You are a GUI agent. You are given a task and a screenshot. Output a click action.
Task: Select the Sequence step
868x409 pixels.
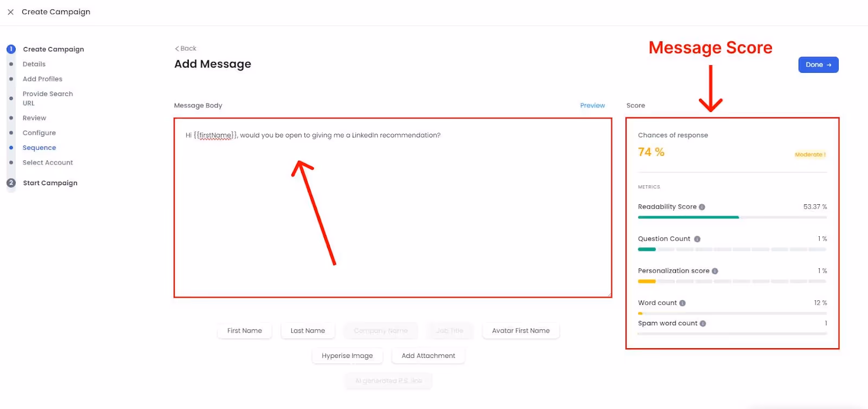pos(39,148)
